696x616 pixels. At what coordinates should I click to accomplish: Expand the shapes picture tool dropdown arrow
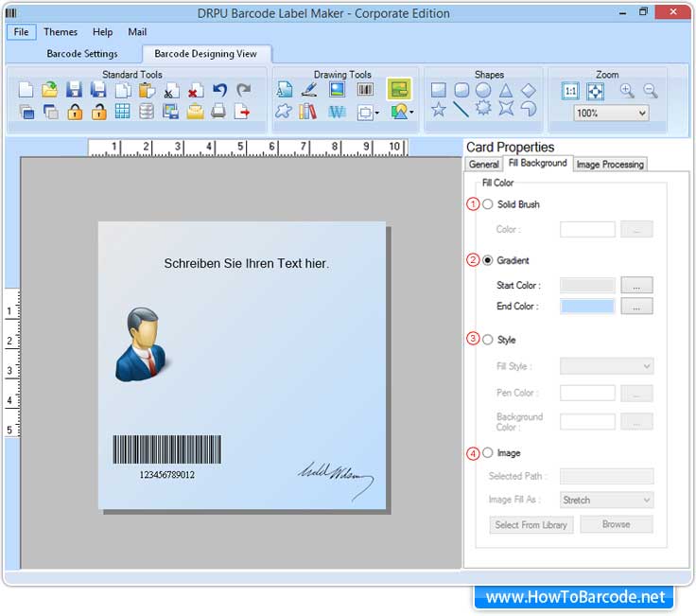[412, 112]
